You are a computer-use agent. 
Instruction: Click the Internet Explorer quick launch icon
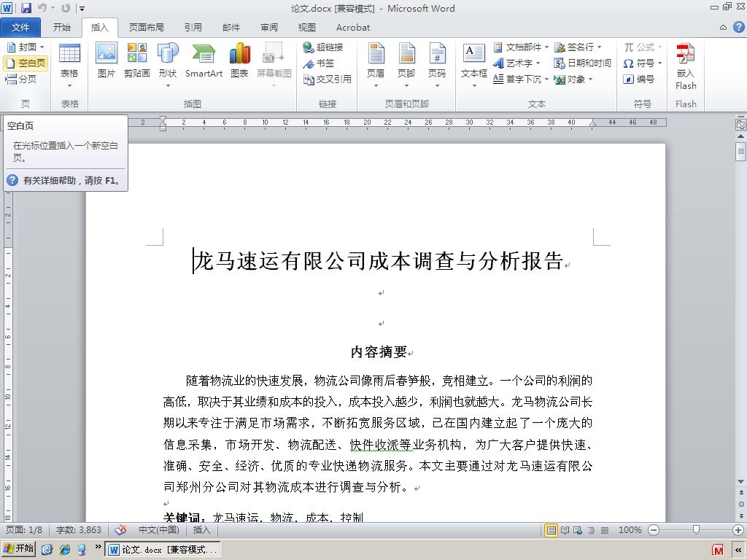pos(64,550)
